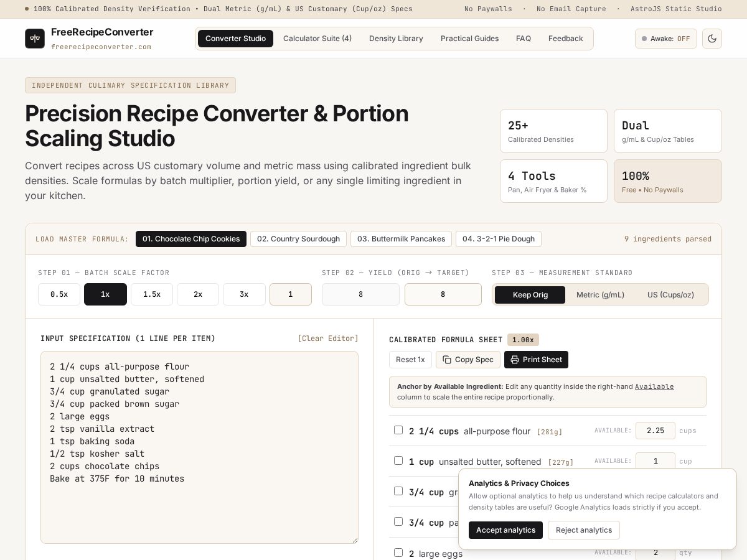Image resolution: width=747 pixels, height=560 pixels.
Task: Click '9 ingredients parsed' status text
Action: [x=668, y=239]
